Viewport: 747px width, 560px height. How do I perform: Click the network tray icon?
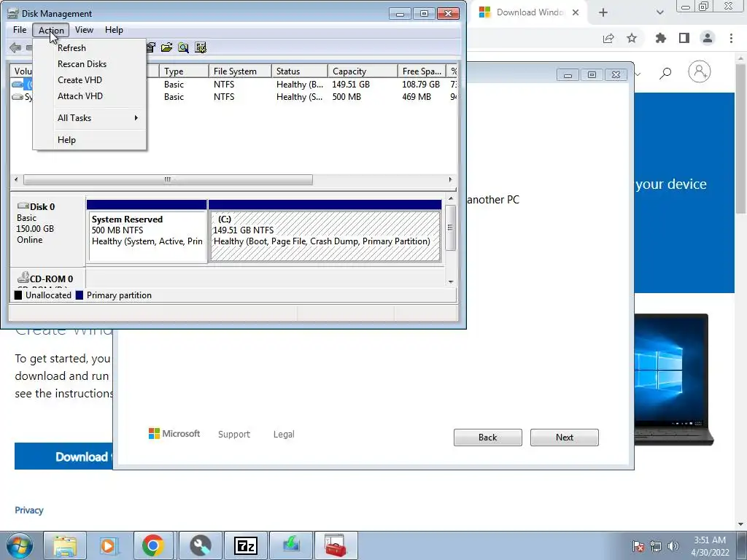click(656, 546)
